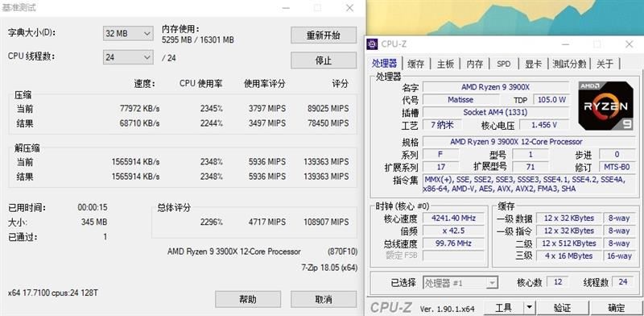Select the 显卡 tab
Viewport: 644px width, 316px height.
click(533, 64)
